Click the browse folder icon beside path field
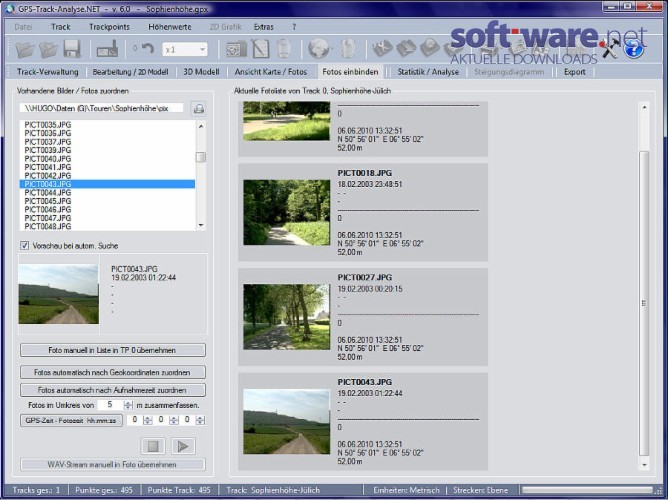The image size is (668, 500). [198, 109]
